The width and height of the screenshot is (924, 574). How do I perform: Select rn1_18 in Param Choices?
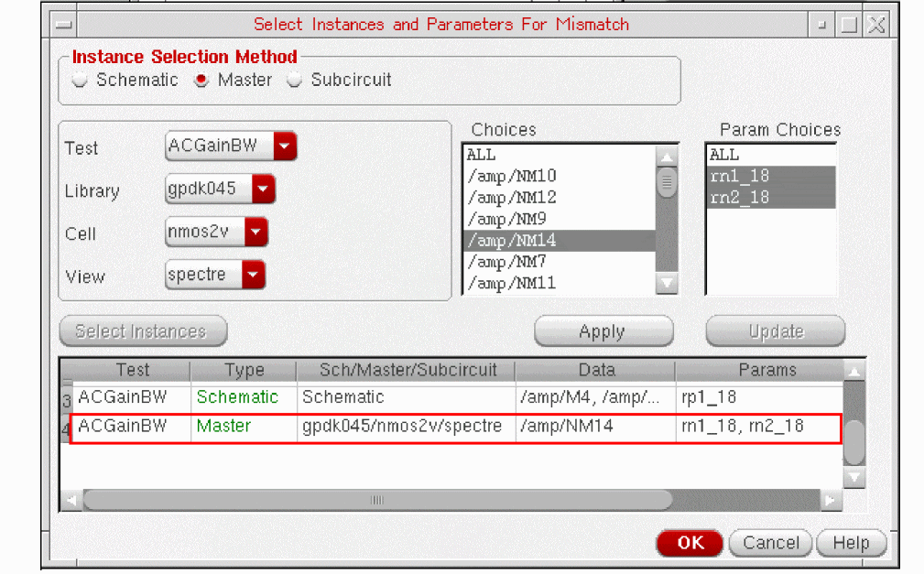(771, 176)
